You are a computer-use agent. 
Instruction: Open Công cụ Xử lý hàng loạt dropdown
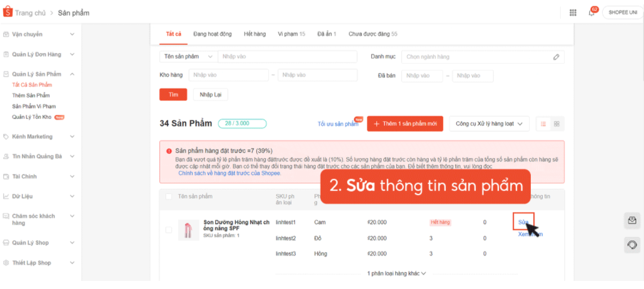tap(489, 124)
